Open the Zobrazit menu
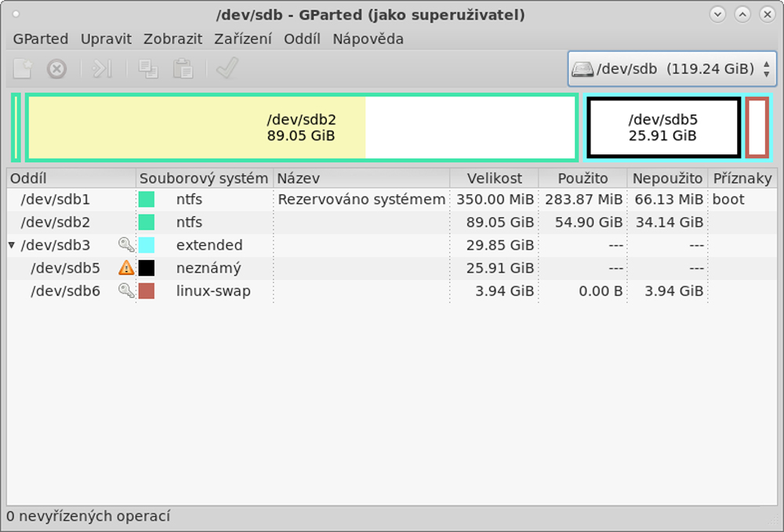The image size is (784, 532). (x=173, y=39)
